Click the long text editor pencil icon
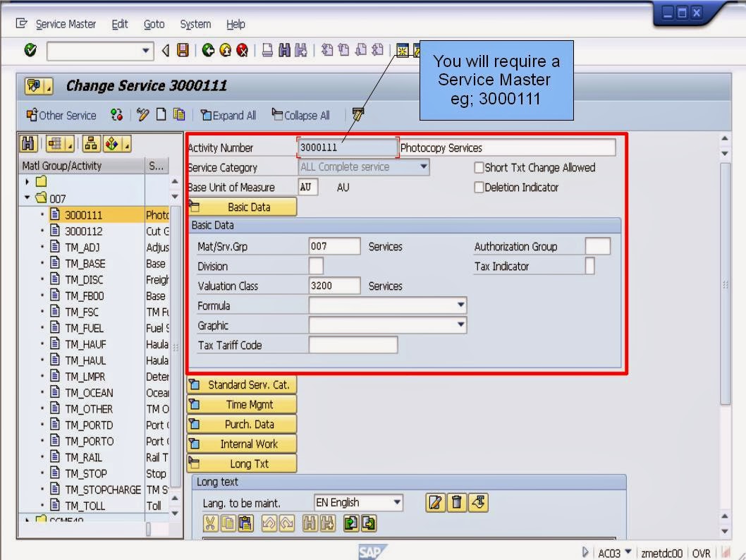The width and height of the screenshot is (746, 560). tap(435, 502)
